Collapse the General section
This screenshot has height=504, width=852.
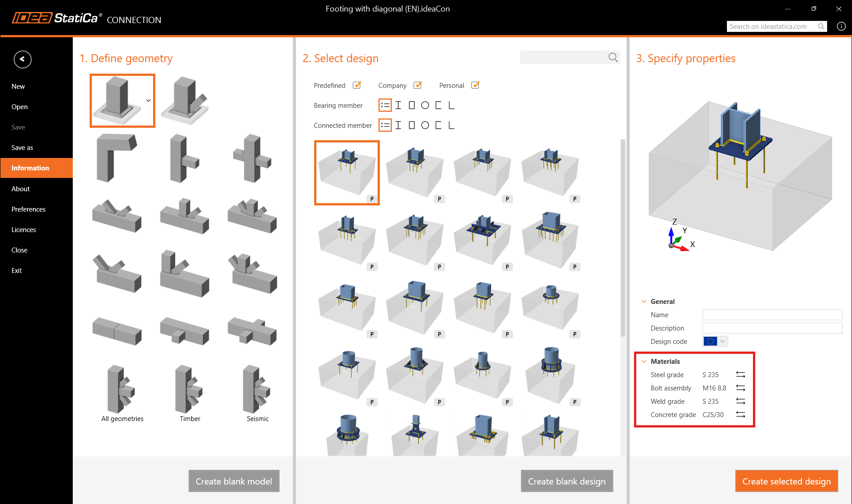(x=644, y=301)
